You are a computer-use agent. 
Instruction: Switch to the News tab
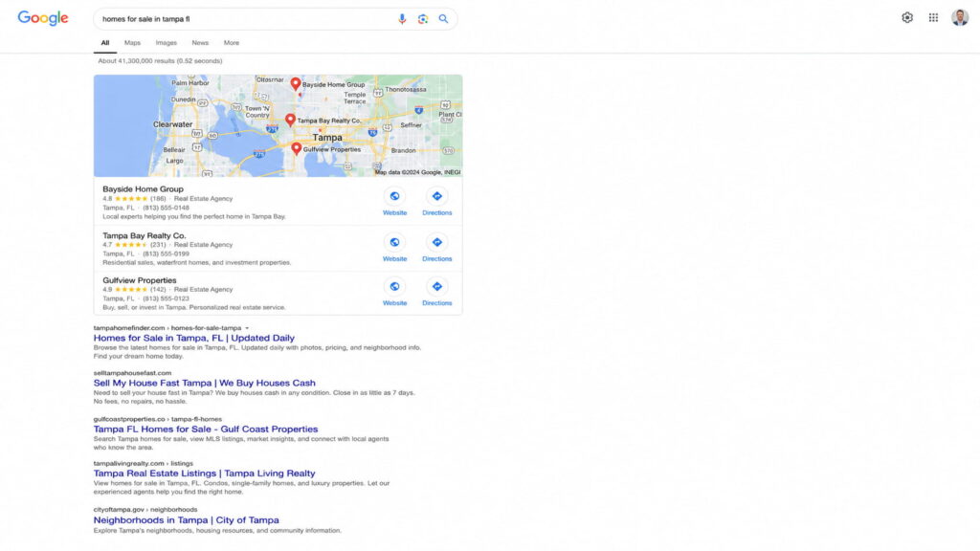(200, 43)
